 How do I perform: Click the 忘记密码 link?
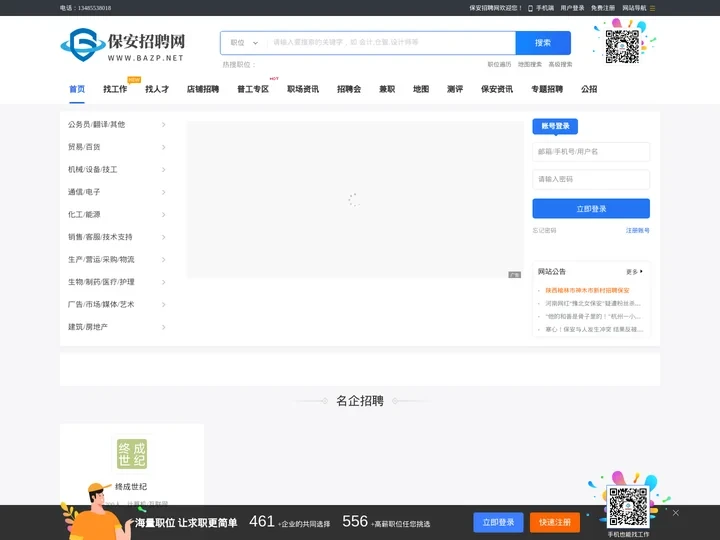[545, 231]
